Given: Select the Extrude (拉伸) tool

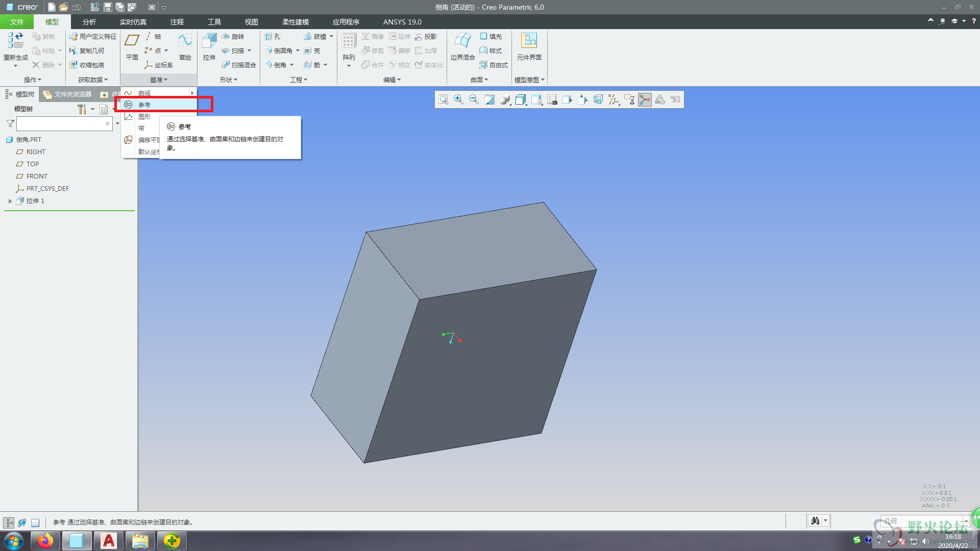Looking at the screenshot, I should pyautogui.click(x=209, y=47).
